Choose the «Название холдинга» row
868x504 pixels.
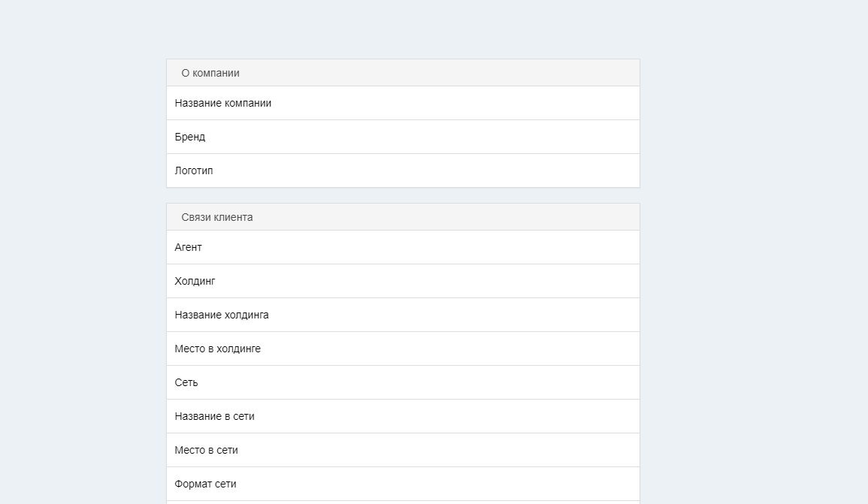402,315
